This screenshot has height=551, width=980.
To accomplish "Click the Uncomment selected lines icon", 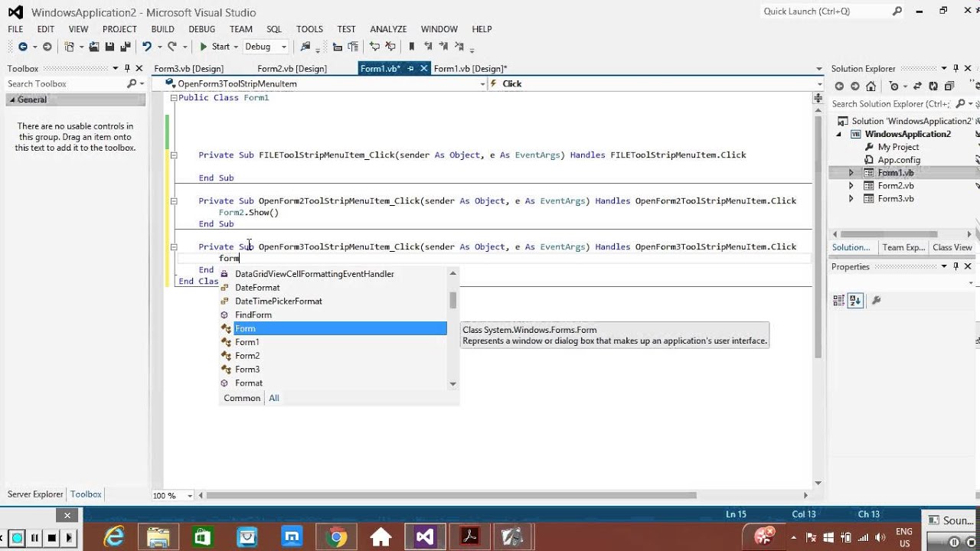I will pyautogui.click(x=390, y=47).
